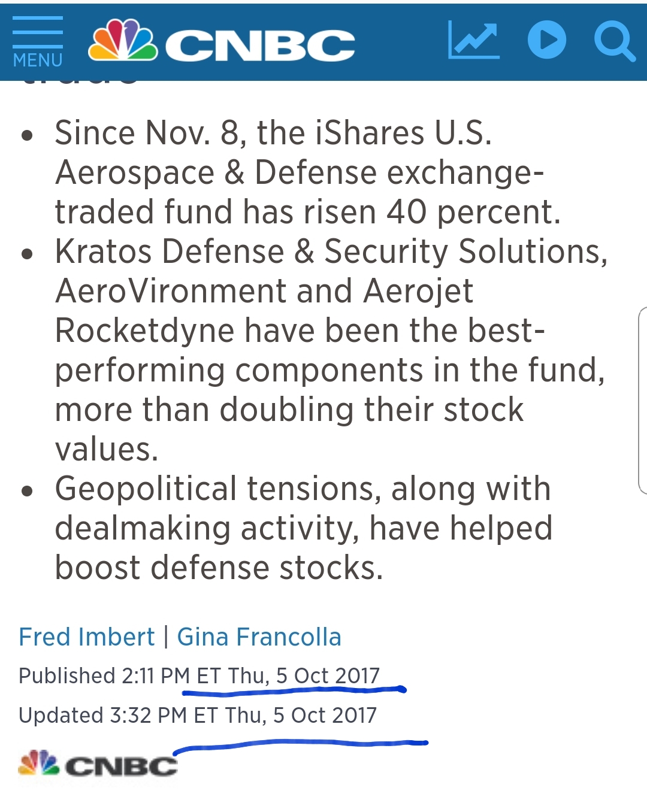Tap the Kratos Defense & Security Solutions text

point(331,251)
